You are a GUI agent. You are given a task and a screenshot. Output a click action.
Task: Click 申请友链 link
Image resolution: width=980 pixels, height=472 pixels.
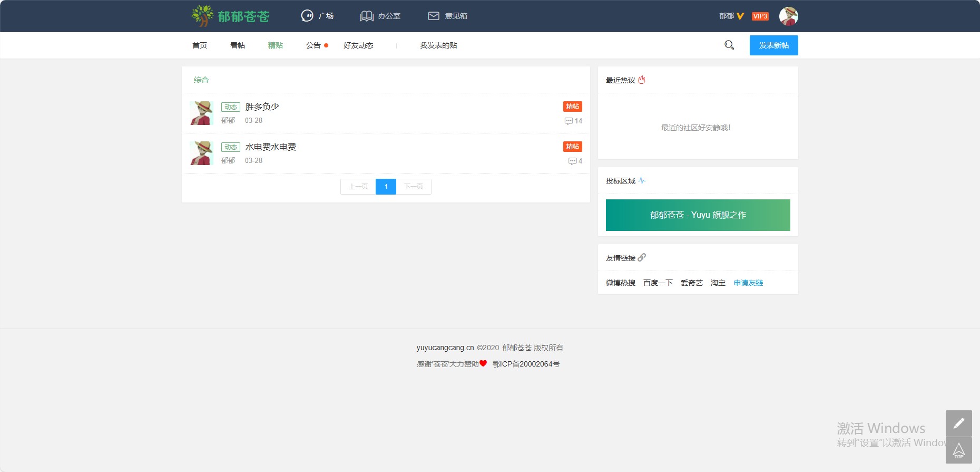click(748, 283)
